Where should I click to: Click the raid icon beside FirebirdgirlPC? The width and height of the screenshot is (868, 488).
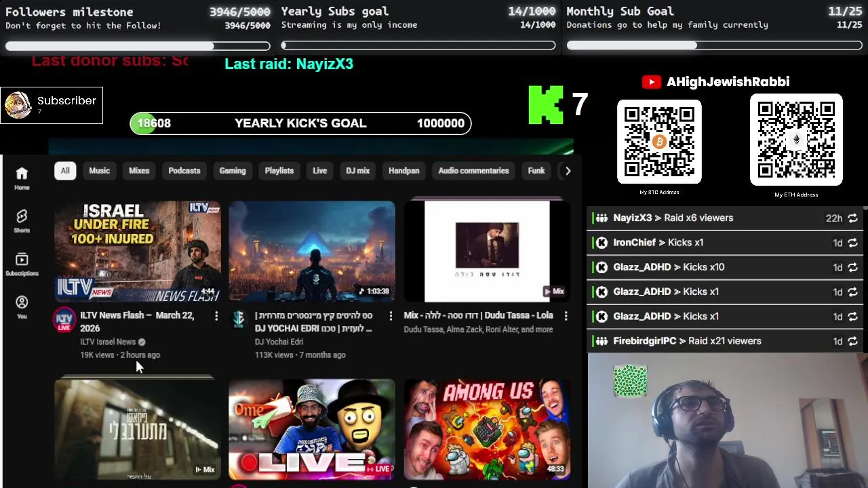[x=601, y=341]
